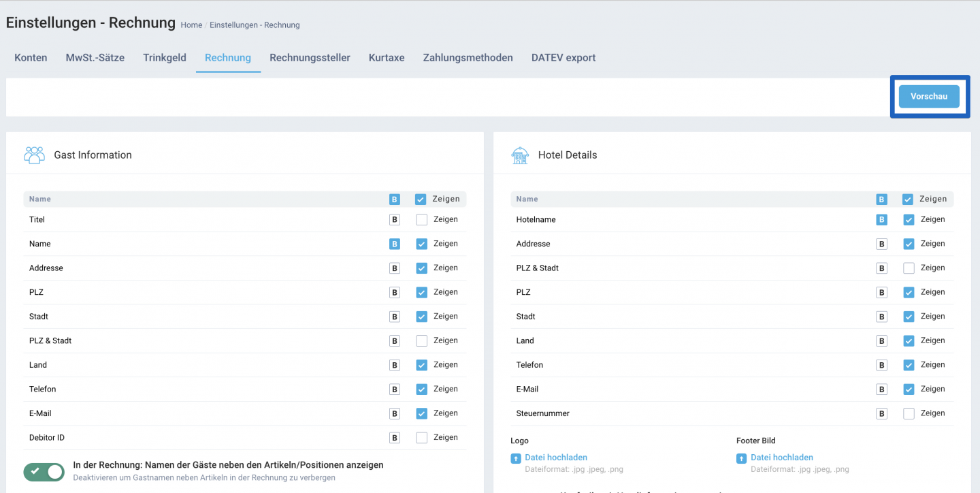This screenshot has height=493, width=980.
Task: Click the Steuernummer row label
Action: tap(543, 413)
